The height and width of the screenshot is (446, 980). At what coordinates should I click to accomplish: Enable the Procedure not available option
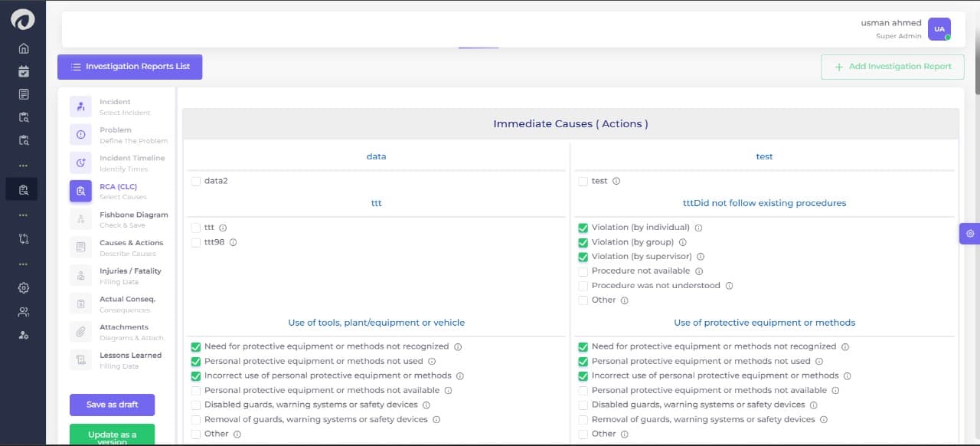[583, 271]
